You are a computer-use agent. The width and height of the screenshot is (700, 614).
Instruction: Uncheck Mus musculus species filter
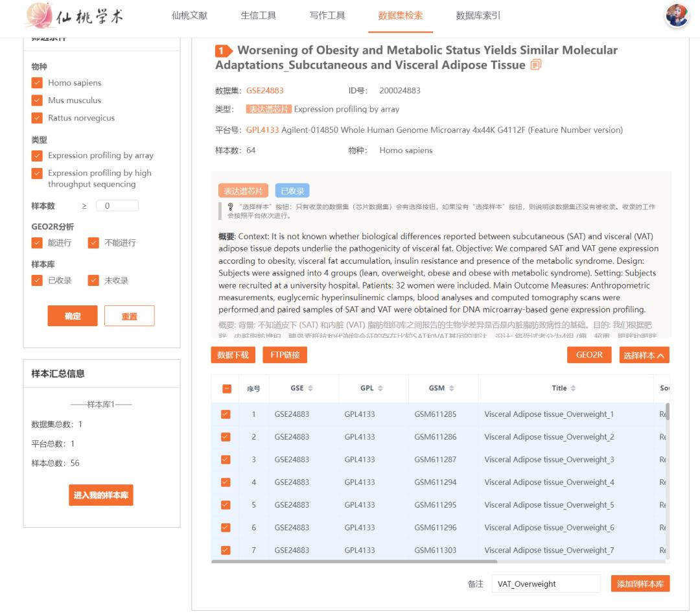pos(37,100)
